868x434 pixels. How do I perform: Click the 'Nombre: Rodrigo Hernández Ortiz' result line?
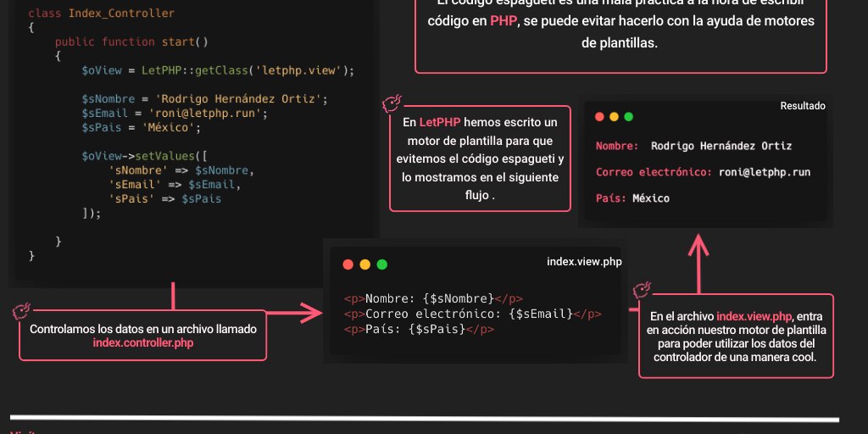[x=693, y=146]
